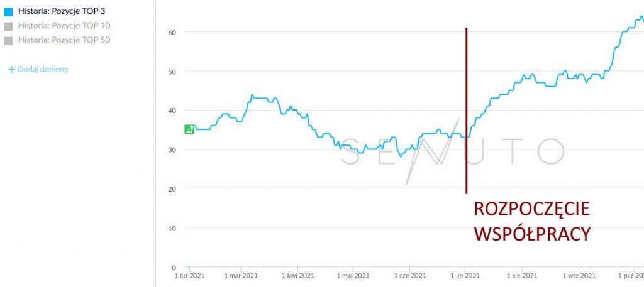Select the 1 lut 2021 axis label
The image size is (644, 287).
(189, 276)
